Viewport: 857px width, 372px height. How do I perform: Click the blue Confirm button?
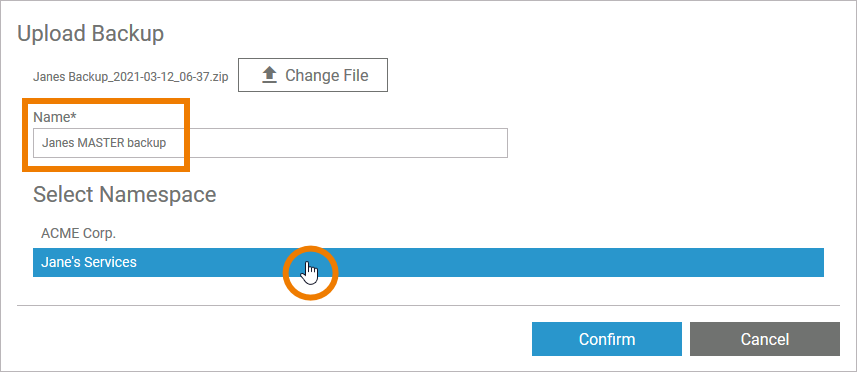[x=607, y=339]
